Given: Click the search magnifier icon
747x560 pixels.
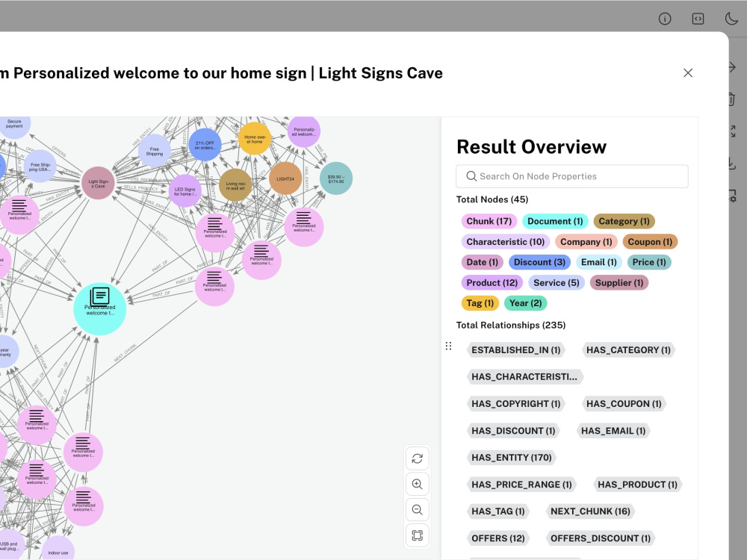Looking at the screenshot, I should point(471,176).
